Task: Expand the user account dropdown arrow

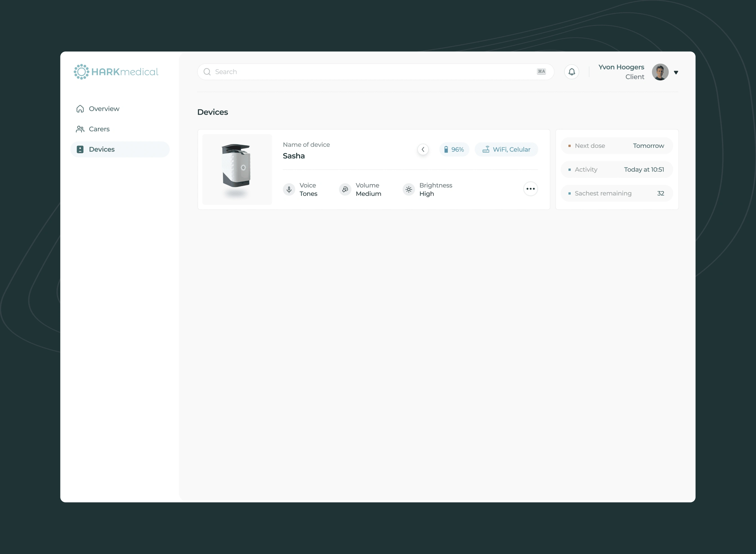Action: [x=676, y=72]
